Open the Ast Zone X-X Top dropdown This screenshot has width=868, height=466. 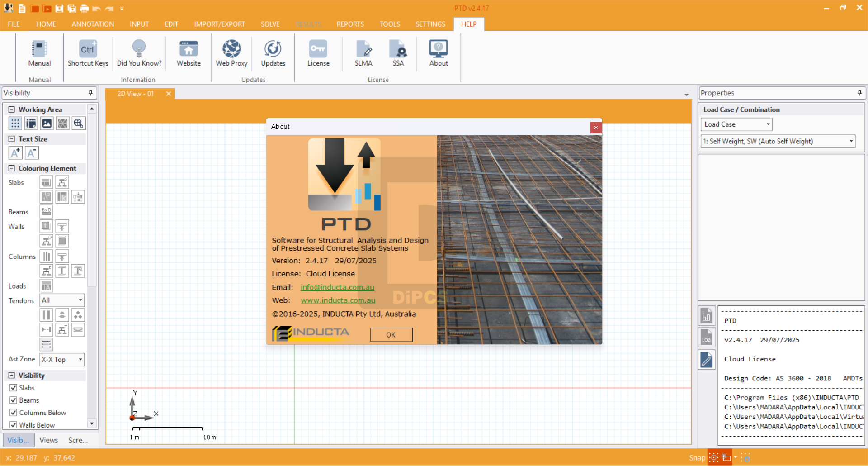(x=62, y=359)
